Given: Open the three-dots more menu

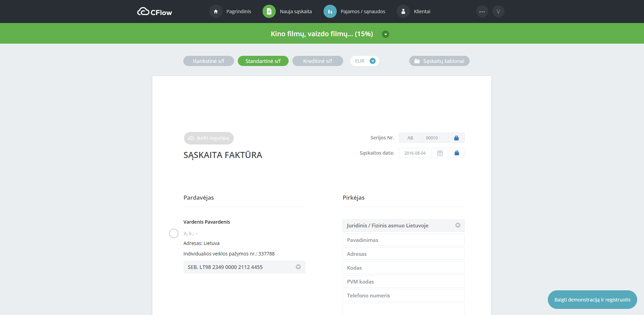Looking at the screenshot, I should tap(482, 12).
